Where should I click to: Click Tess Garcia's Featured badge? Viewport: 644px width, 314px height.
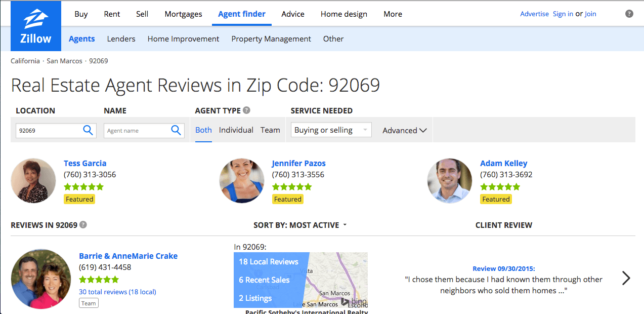[x=79, y=199]
